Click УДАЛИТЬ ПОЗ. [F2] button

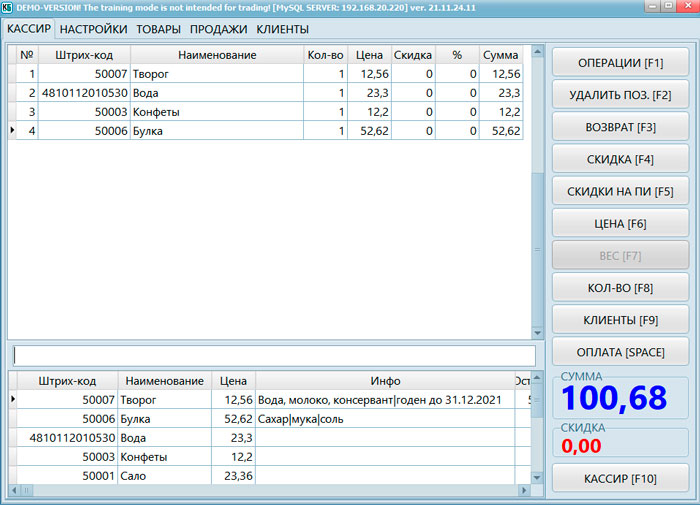(621, 95)
